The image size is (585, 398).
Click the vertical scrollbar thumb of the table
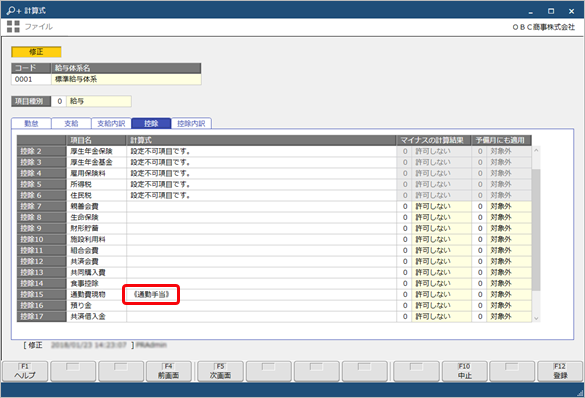[536, 230]
